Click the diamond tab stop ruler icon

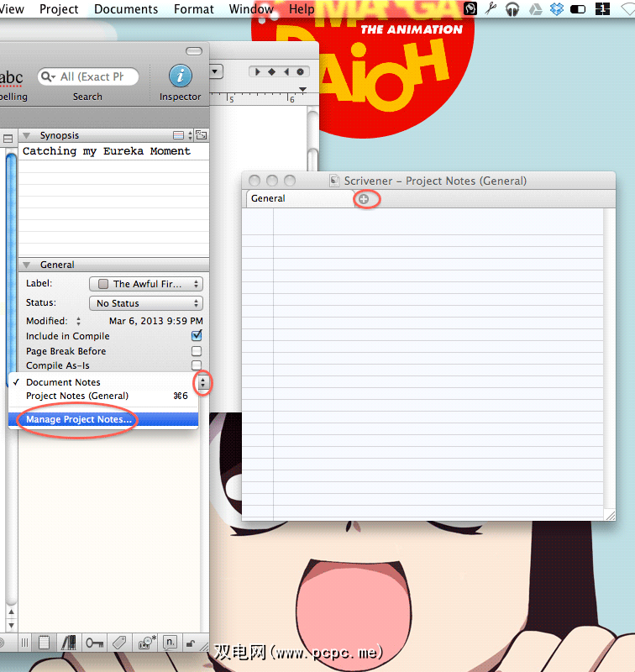click(x=271, y=72)
